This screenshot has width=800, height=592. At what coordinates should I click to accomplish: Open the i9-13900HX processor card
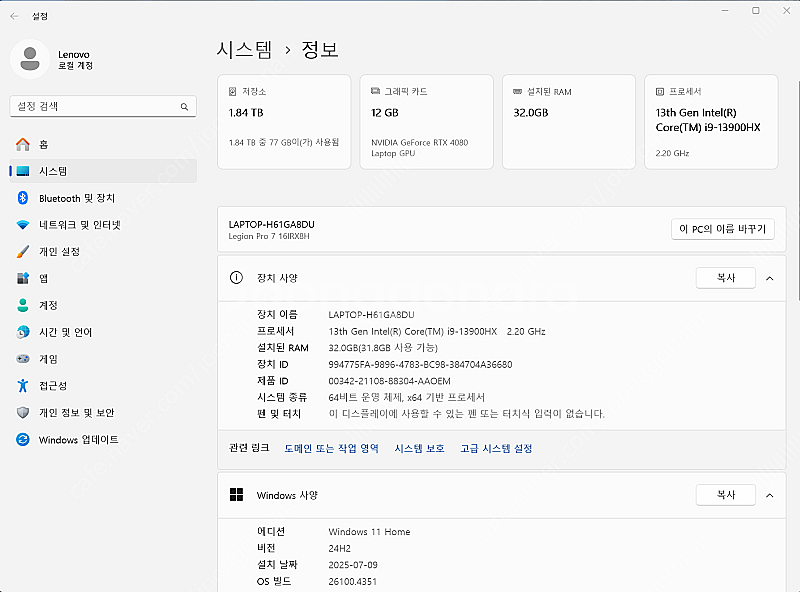pyautogui.click(x=711, y=122)
